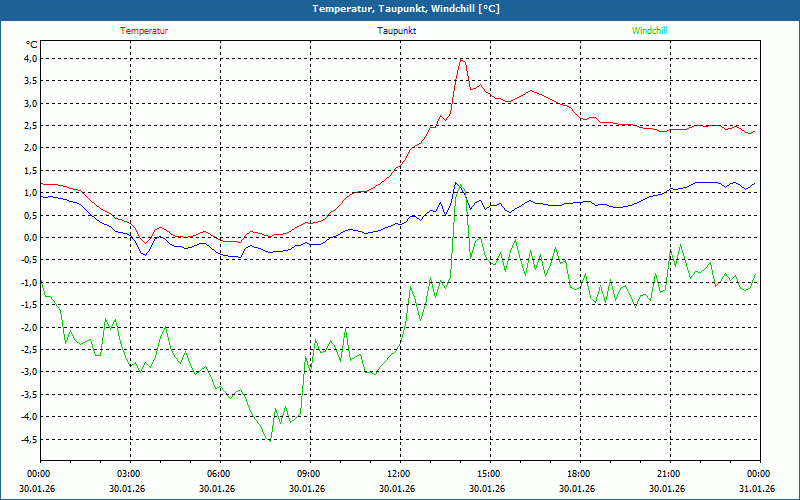The height and width of the screenshot is (500, 800).
Task: Pick the 15:00 time axis label
Action: click(x=489, y=474)
